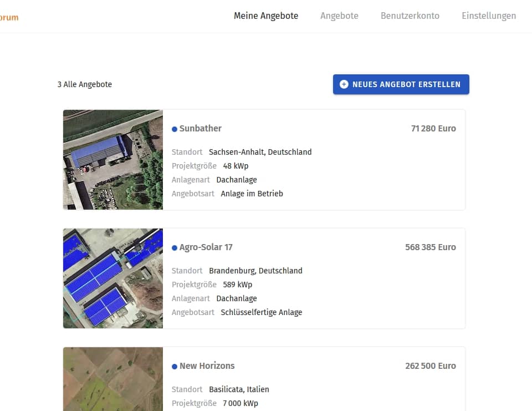Click Dachanlage in the Sunbather card

click(237, 180)
